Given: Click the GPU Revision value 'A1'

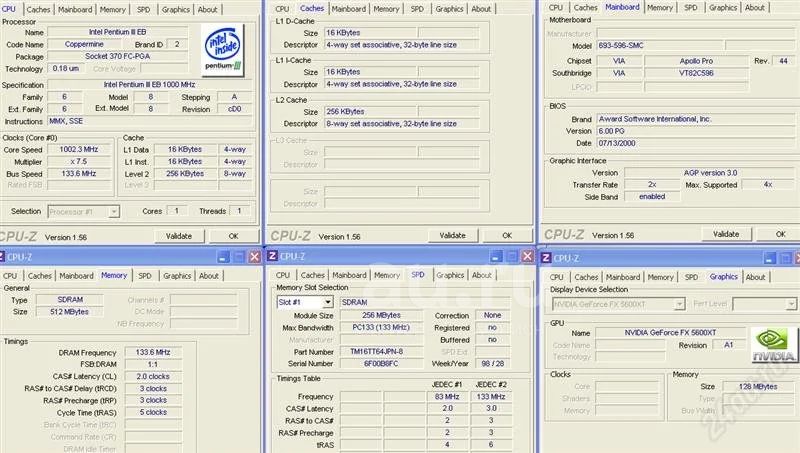Looking at the screenshot, I should click(x=729, y=345).
